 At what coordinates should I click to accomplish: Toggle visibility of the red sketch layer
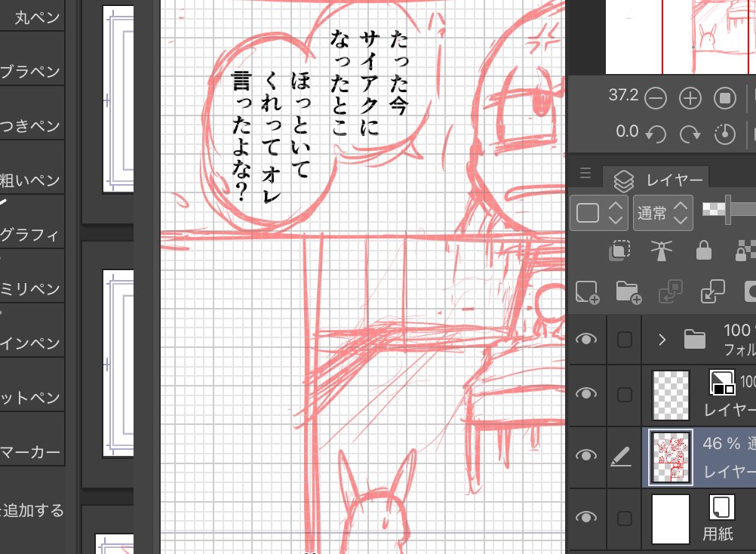tap(587, 456)
